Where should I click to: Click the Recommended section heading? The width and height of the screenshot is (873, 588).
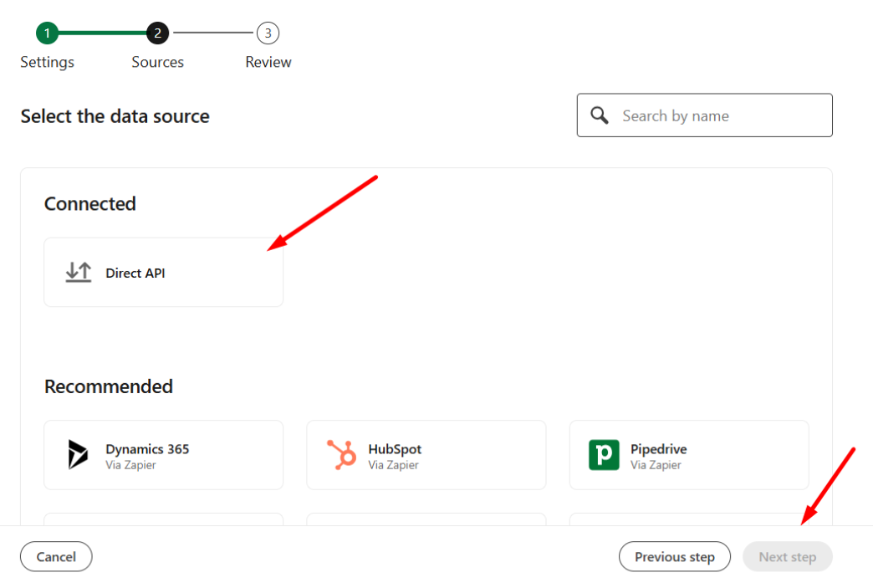(x=109, y=386)
